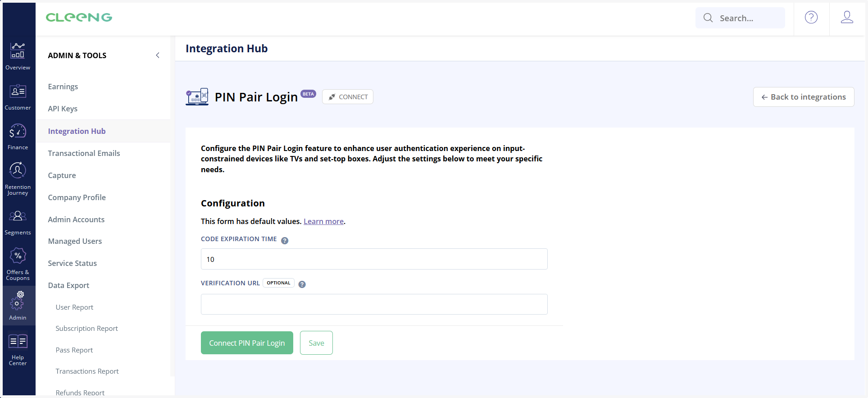Open Transactional Emails page

[84, 153]
